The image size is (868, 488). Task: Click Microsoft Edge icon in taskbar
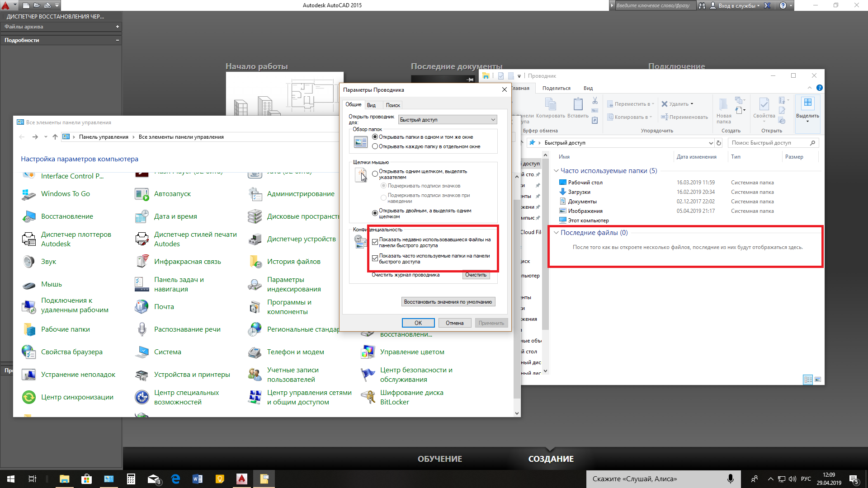[x=175, y=479]
